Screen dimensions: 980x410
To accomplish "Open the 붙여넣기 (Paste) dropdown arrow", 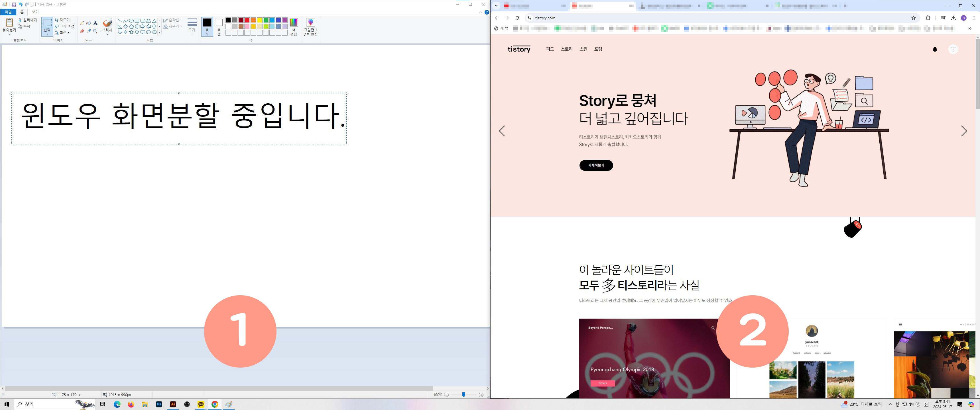I will coord(9,34).
